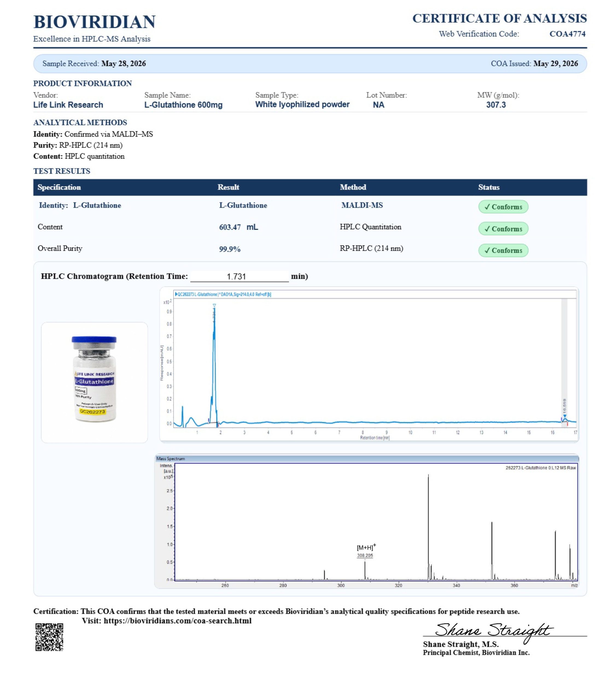Click the HPLC Quantitation method cell

click(x=370, y=227)
